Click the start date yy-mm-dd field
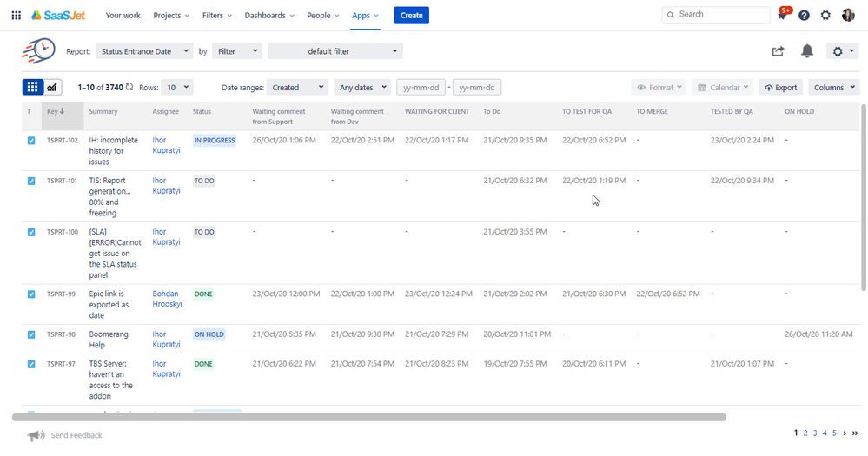Screen dimensions: 868x456 click(x=421, y=87)
